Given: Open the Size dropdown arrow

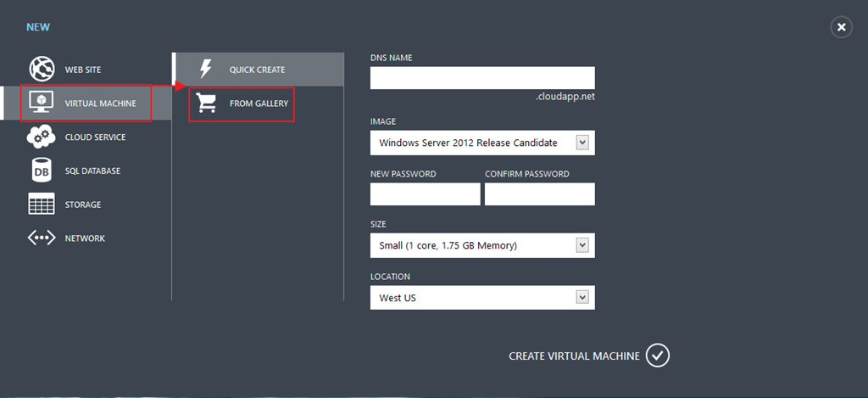Looking at the screenshot, I should pyautogui.click(x=581, y=245).
